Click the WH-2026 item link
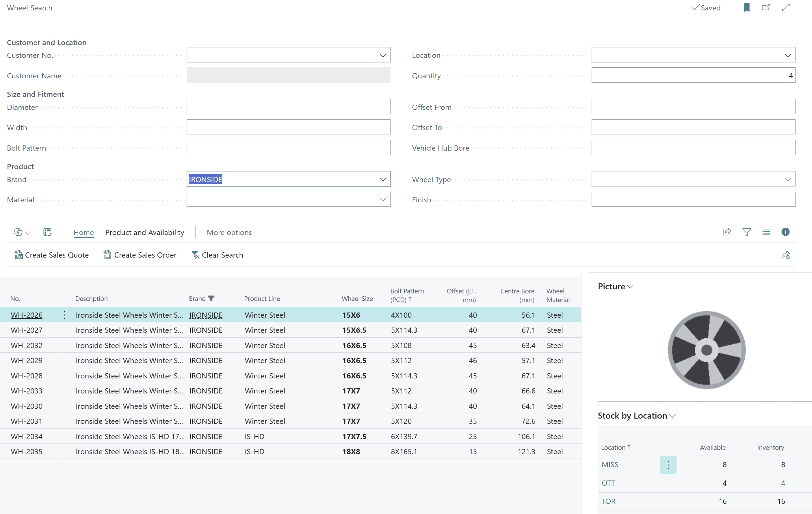The width and height of the screenshot is (812, 514). (27, 315)
